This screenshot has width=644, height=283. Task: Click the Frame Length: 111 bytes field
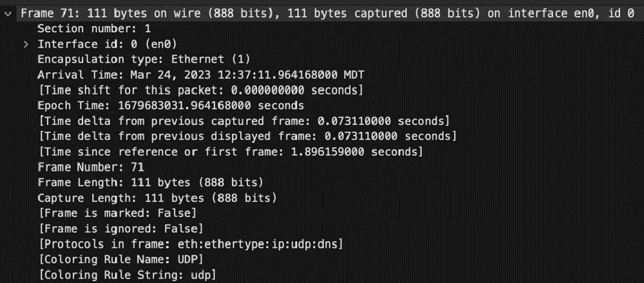coord(149,182)
